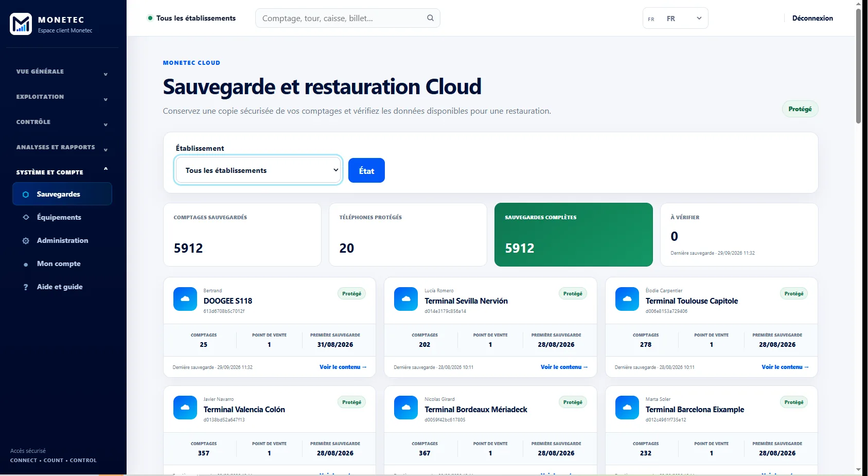Click Protégé badge on Terminal Sevilla Nervión
The image size is (868, 476).
573,294
